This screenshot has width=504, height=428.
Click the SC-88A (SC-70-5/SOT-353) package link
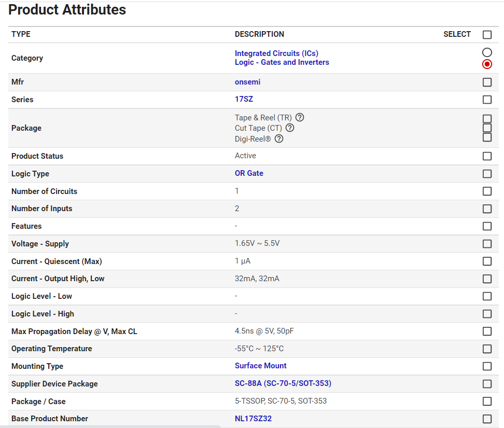click(283, 383)
